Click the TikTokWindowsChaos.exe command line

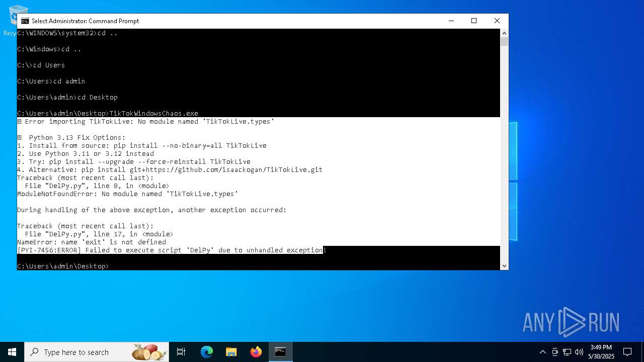pos(108,113)
